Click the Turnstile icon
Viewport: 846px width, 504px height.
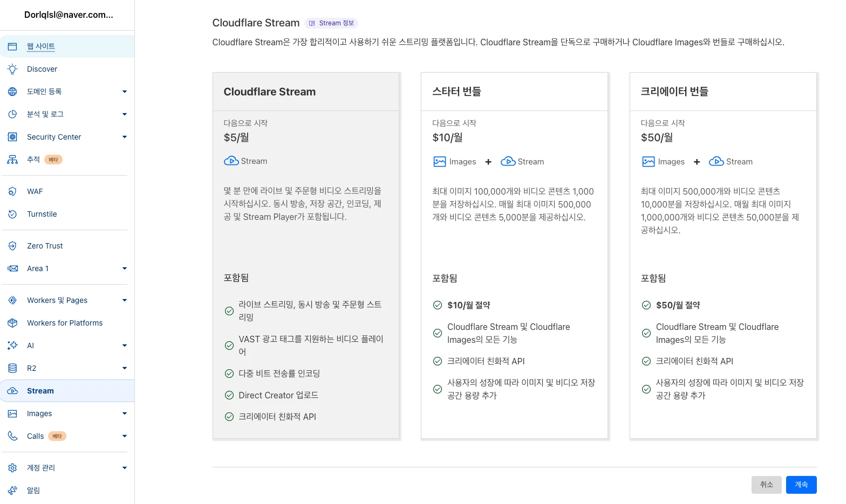click(12, 214)
